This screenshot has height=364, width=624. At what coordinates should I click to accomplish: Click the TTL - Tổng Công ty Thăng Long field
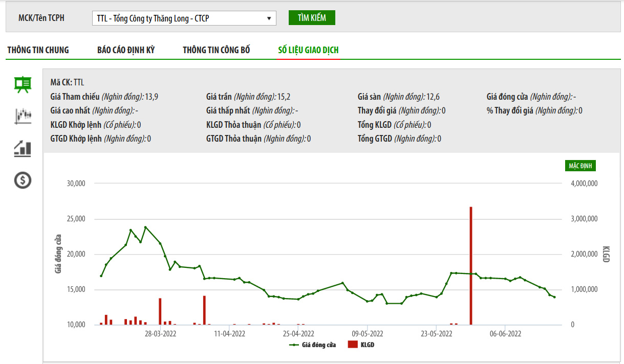(179, 18)
